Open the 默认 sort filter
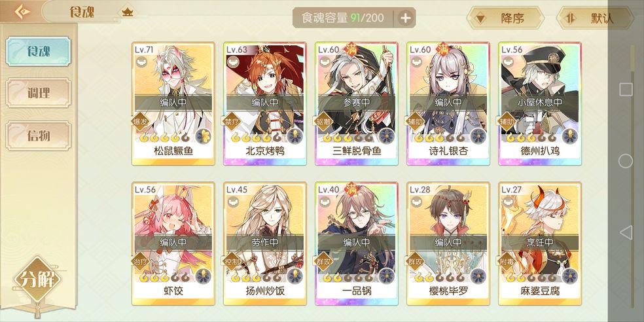This screenshot has height=322, width=644. coord(595,18)
